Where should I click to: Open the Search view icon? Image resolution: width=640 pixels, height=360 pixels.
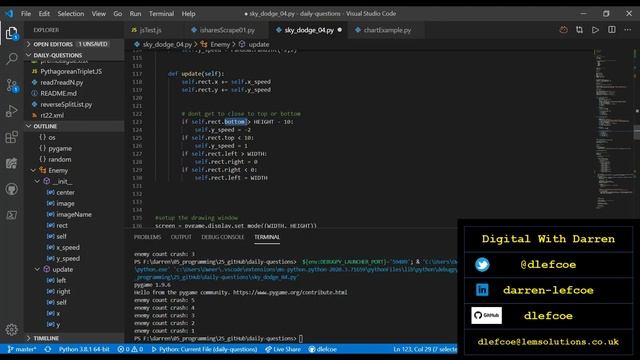[11, 59]
